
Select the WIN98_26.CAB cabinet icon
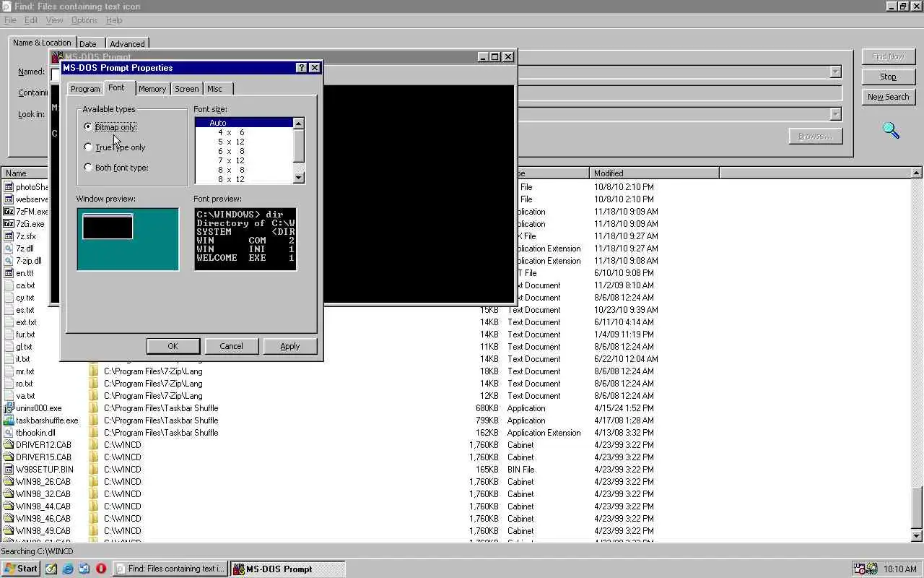tap(9, 482)
